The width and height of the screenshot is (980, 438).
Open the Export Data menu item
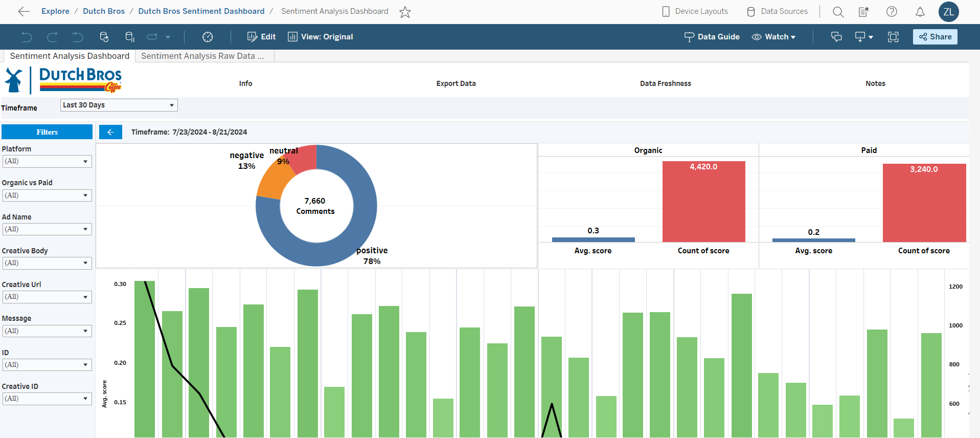point(455,83)
